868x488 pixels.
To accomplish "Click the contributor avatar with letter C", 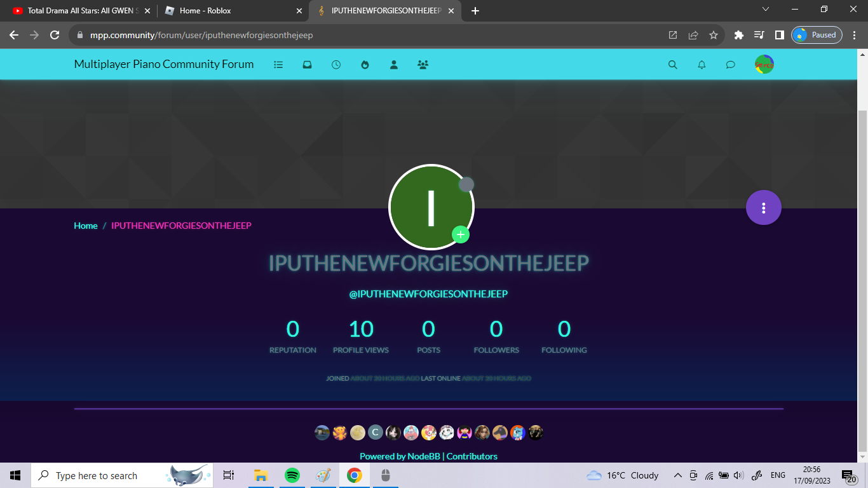I will (376, 433).
